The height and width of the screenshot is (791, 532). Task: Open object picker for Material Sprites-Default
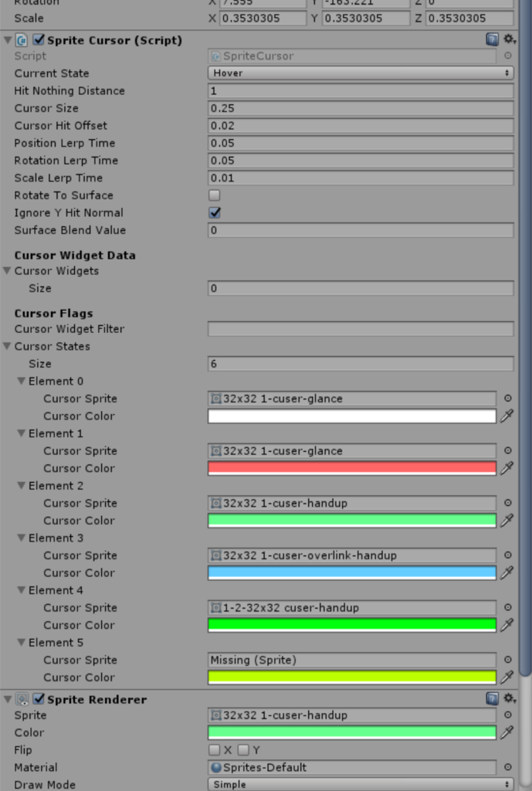[508, 767]
